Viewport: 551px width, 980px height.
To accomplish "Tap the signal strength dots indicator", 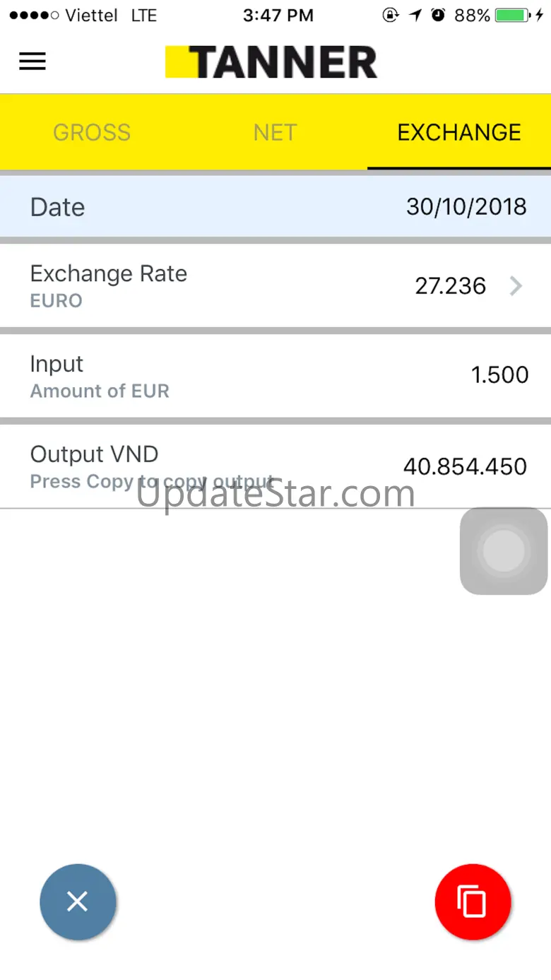I will pyautogui.click(x=34, y=16).
